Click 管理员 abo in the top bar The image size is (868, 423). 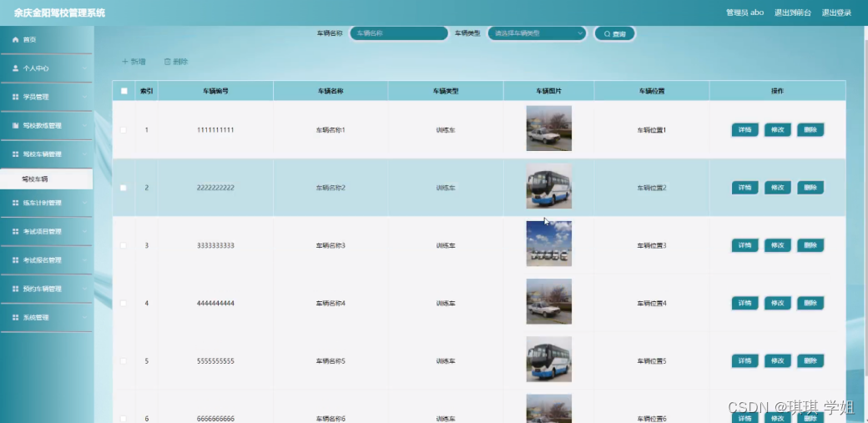coord(744,13)
